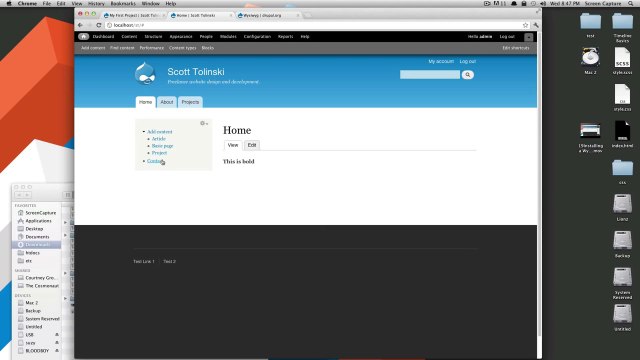Click the site search text field
The height and width of the screenshot is (360, 640).
click(x=430, y=75)
